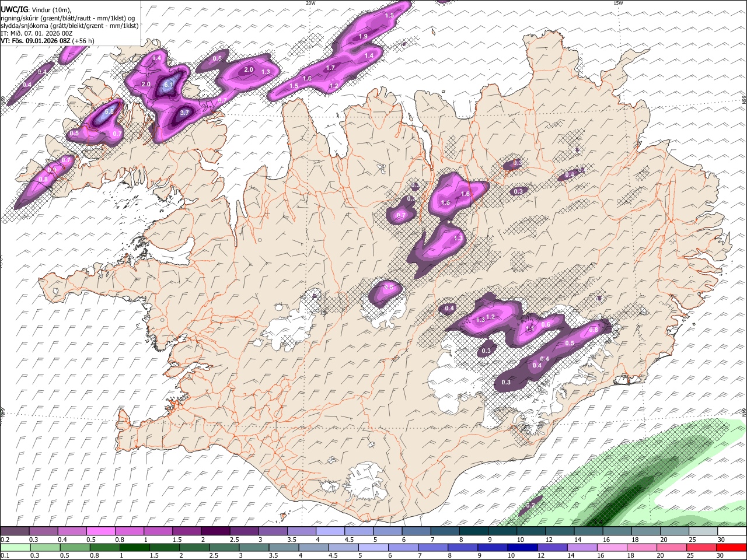747x560 pixels.
Task: Click the palest green 0.1 swatch, lower legend
Action: point(14,547)
